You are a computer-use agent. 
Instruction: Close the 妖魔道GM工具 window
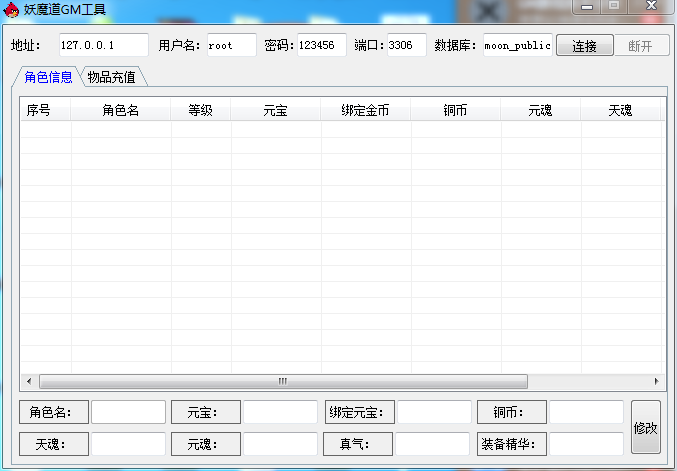pos(651,6)
